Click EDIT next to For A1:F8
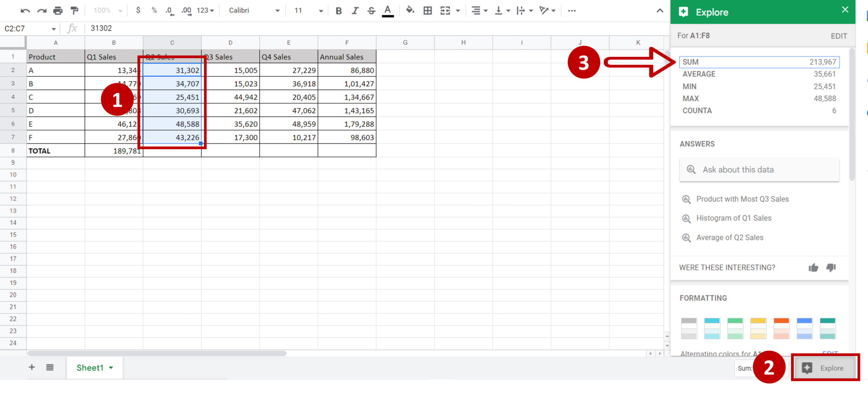Screen dimensions: 868x394 (838, 36)
